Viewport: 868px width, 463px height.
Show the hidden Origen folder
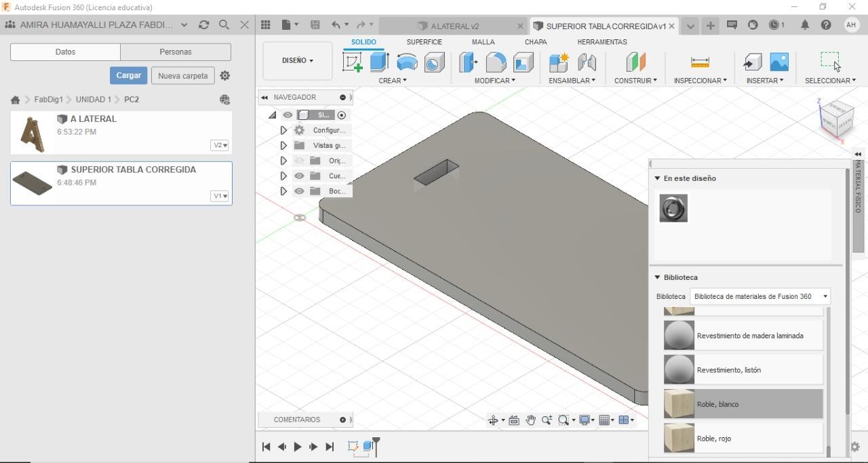point(299,161)
